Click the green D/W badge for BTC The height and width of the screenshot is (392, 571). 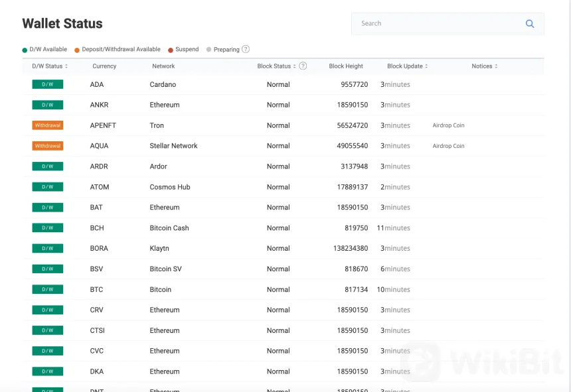48,289
